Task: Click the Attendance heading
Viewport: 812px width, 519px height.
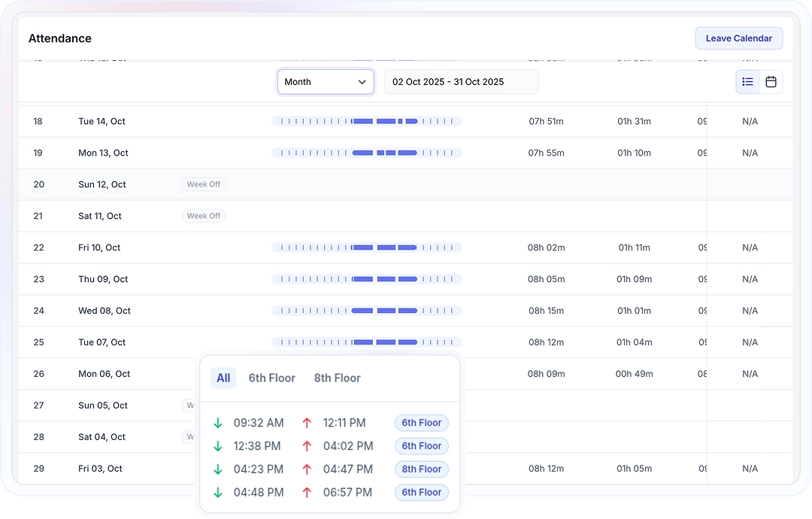Action: point(59,38)
